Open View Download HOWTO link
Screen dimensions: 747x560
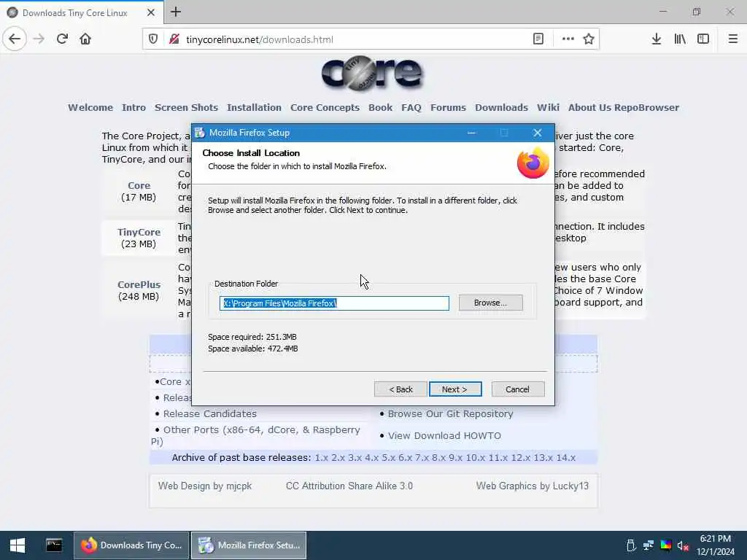click(x=444, y=436)
